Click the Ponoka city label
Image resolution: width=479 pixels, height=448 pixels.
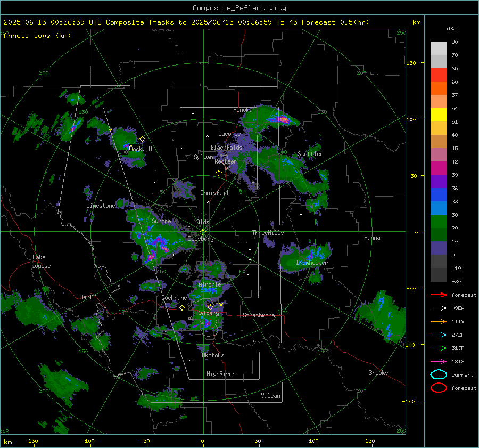243,110
